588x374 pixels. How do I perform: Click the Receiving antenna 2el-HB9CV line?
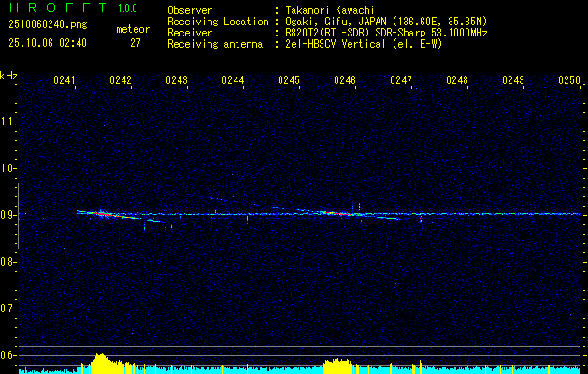coord(305,44)
